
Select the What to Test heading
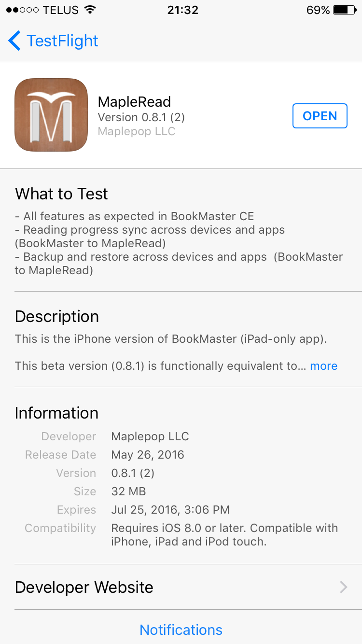click(61, 194)
